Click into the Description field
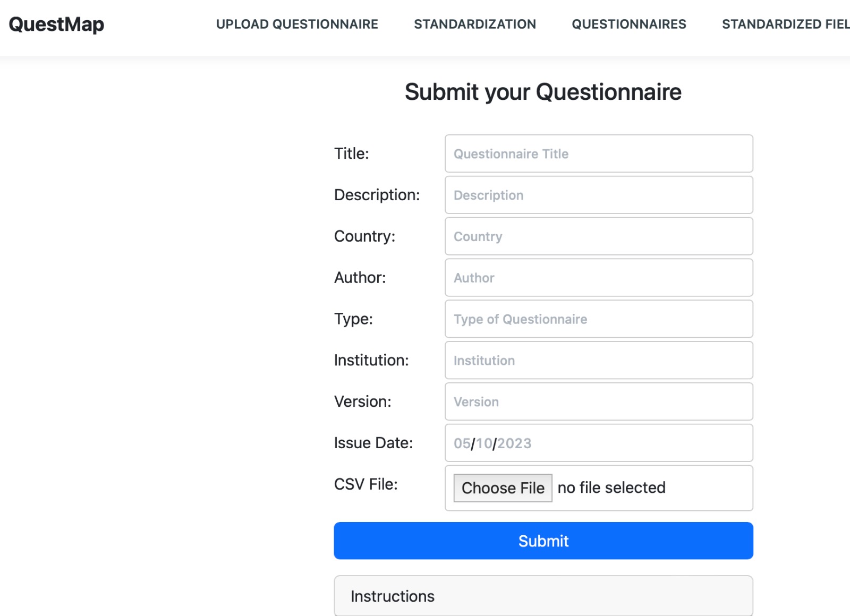 [599, 195]
